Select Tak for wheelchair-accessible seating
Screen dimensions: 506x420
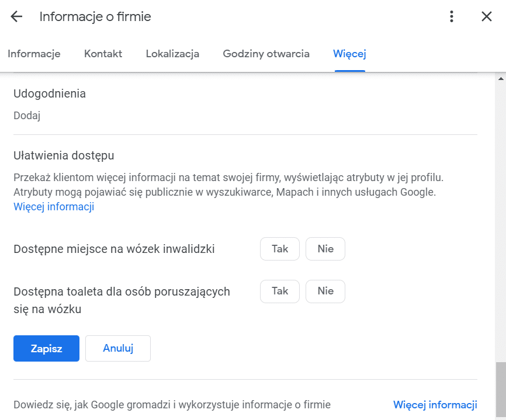[x=280, y=249]
